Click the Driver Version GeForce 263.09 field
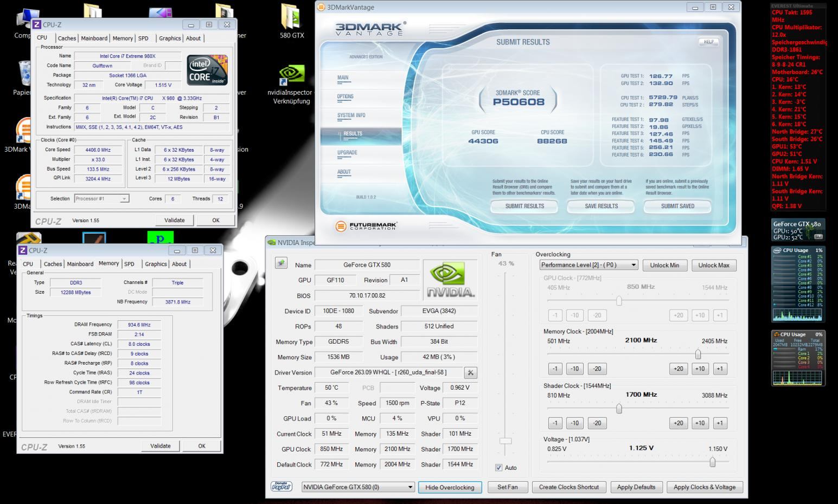Screen dimensions: 838x504 coord(389,372)
